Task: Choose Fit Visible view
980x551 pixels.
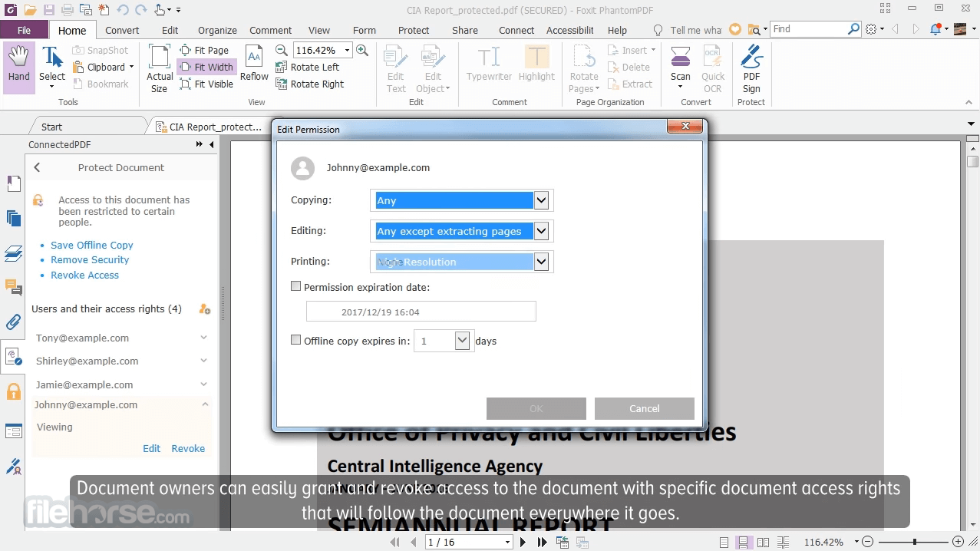Action: tap(206, 84)
